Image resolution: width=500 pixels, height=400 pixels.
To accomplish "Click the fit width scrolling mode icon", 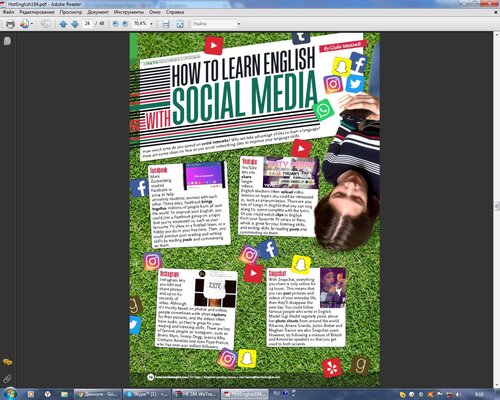I will click(x=166, y=24).
